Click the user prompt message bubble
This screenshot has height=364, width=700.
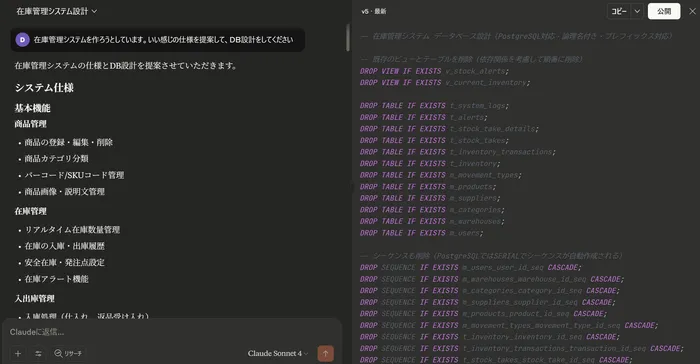click(x=158, y=40)
